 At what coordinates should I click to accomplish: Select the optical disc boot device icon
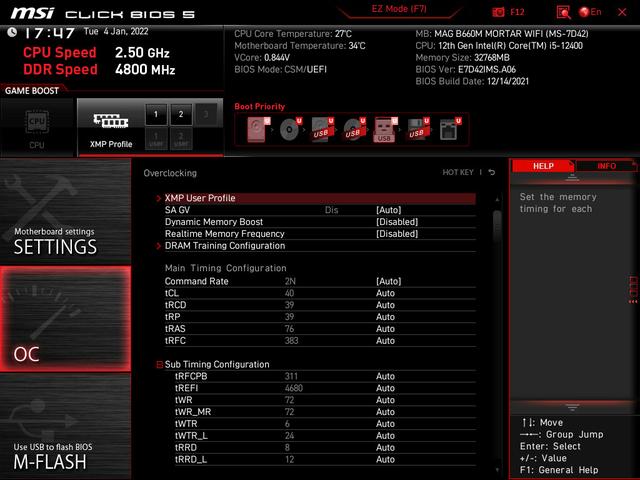tap(290, 129)
